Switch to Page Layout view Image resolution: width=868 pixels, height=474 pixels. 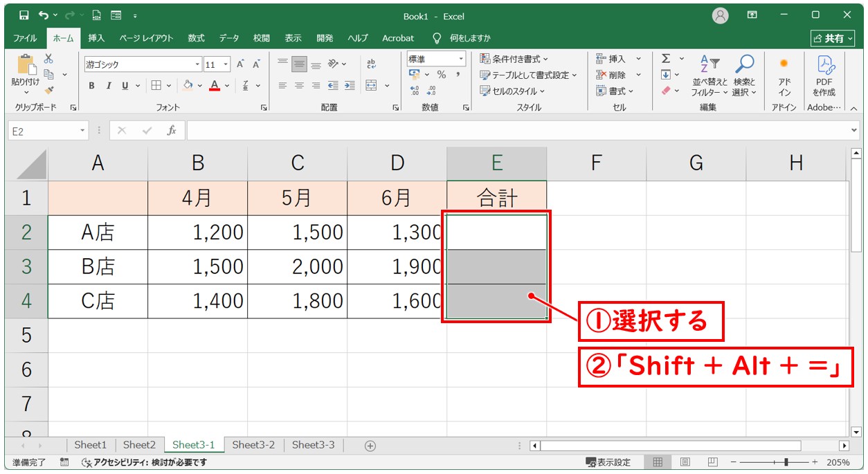tap(685, 462)
